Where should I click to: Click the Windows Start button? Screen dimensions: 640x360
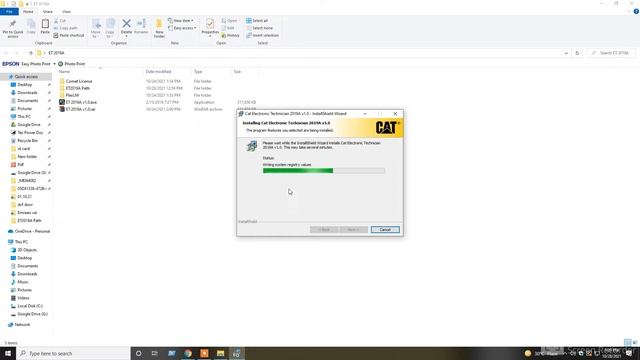click(8, 353)
